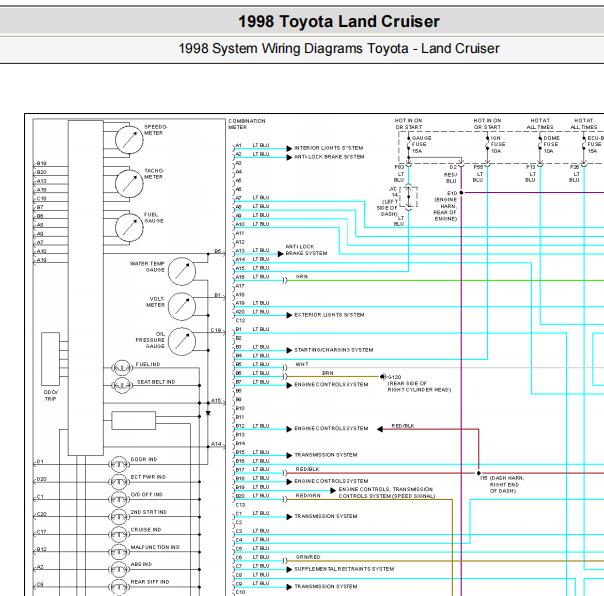Select the Fuel Gauge dial symbol
604x596 pixels.
[x=129, y=228]
